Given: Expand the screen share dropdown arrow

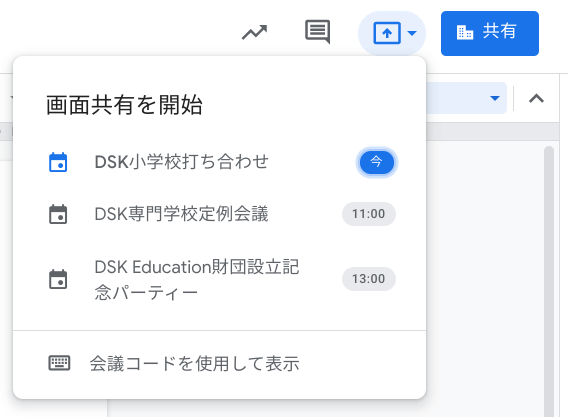Looking at the screenshot, I should (412, 33).
